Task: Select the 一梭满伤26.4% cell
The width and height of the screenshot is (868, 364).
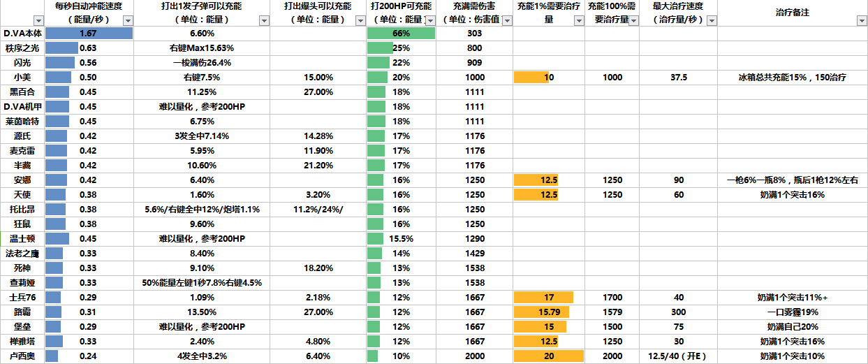Action: point(202,63)
